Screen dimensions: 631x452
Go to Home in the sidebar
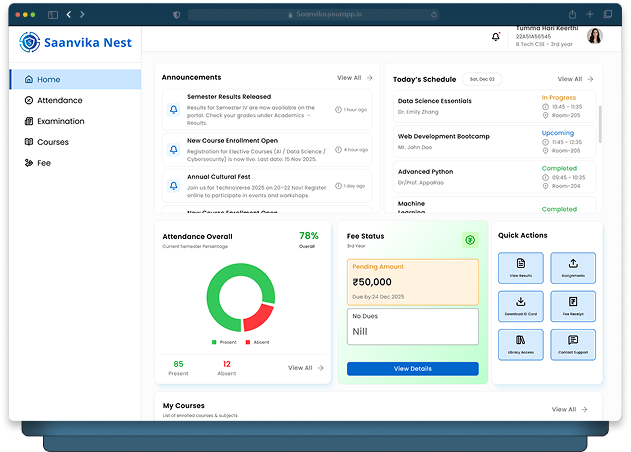click(x=75, y=79)
